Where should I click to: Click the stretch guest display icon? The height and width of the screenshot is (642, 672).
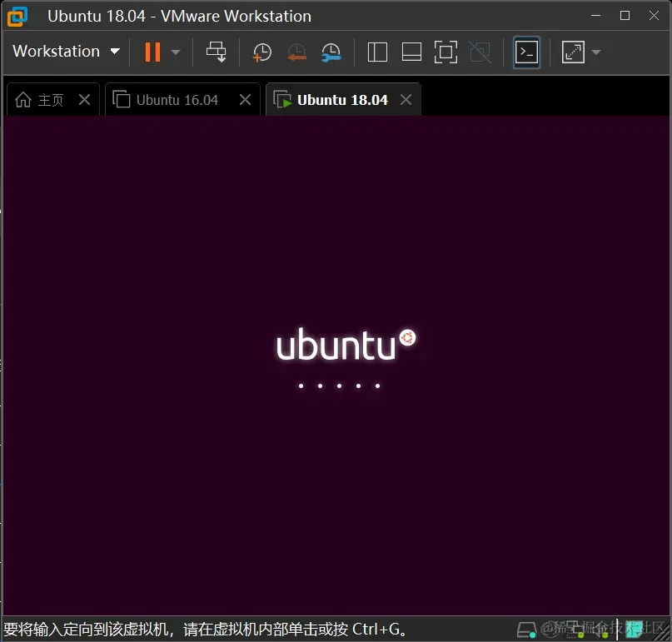click(573, 52)
